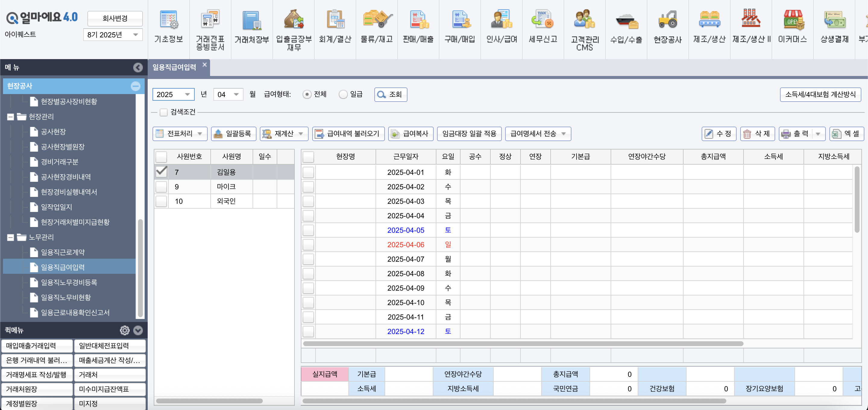Screen dimensions: 868x410
Task: Enable the 검색조건 checkbox
Action: [164, 112]
